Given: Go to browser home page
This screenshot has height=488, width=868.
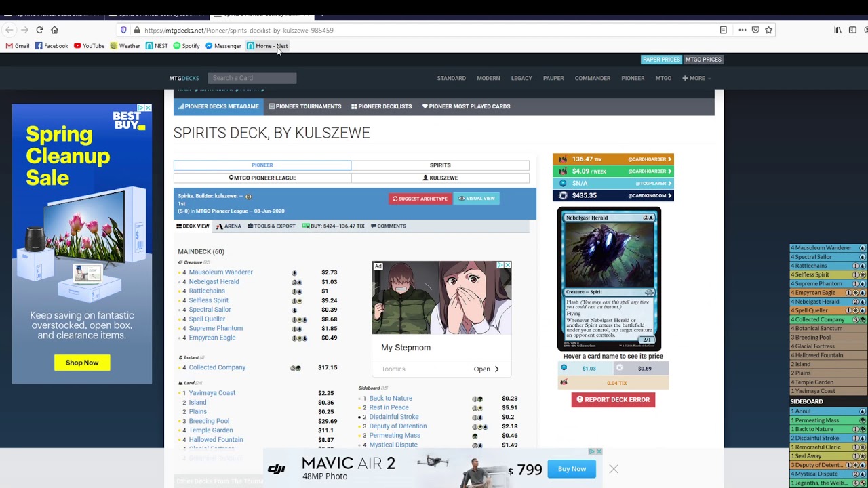Looking at the screenshot, I should coord(55,30).
